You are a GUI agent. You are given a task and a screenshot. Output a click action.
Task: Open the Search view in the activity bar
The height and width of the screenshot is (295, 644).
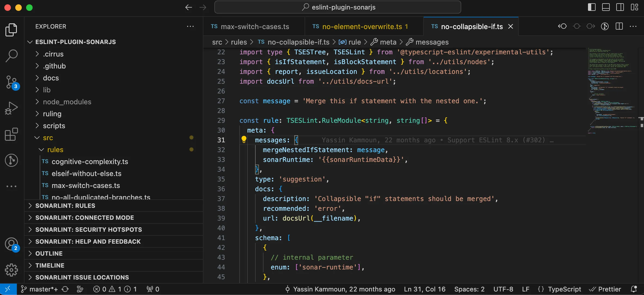click(x=11, y=56)
